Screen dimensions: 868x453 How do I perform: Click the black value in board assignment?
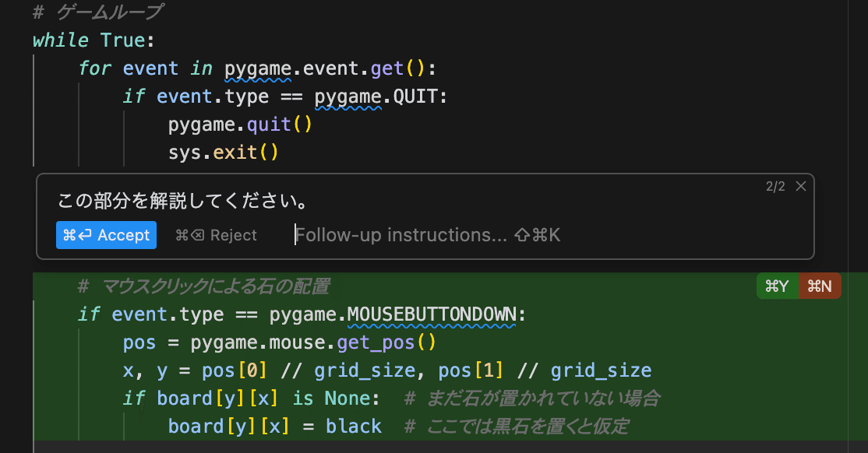coord(354,427)
